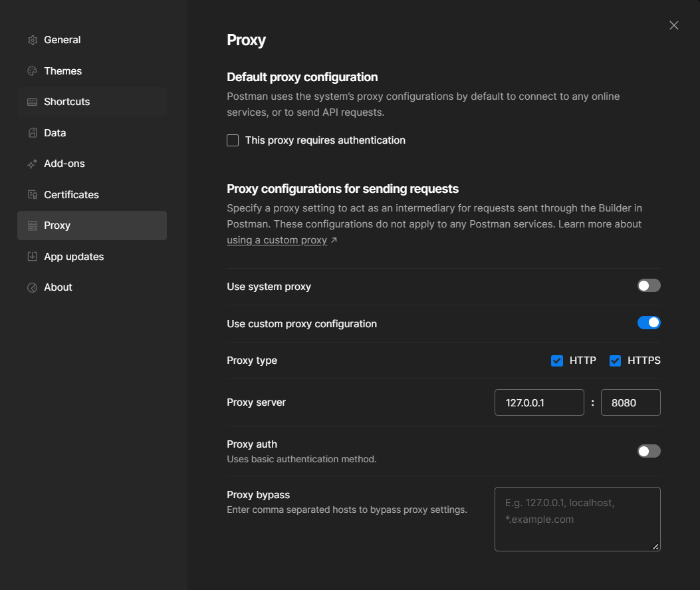Image resolution: width=700 pixels, height=590 pixels.
Task: Open the General settings tab
Action: [92, 40]
